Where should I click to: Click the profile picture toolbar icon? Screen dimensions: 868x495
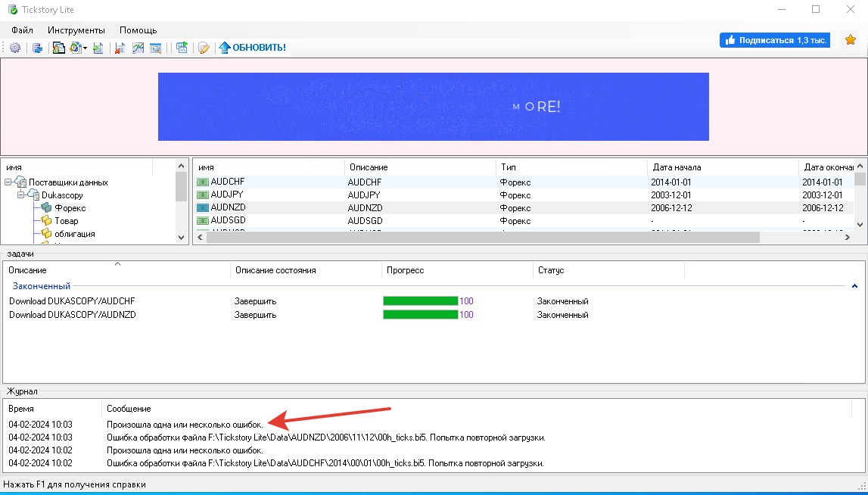pos(59,48)
